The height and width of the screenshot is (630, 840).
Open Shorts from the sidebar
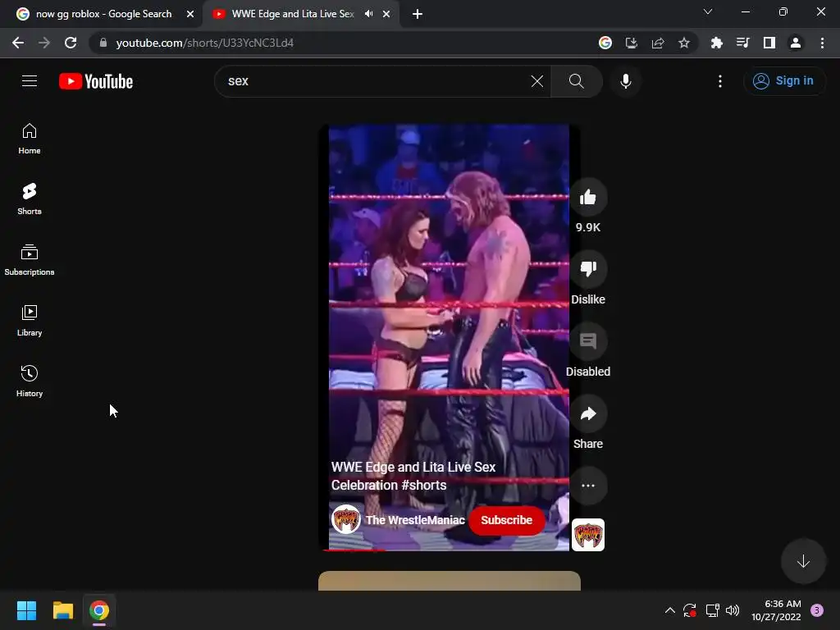[x=30, y=199]
